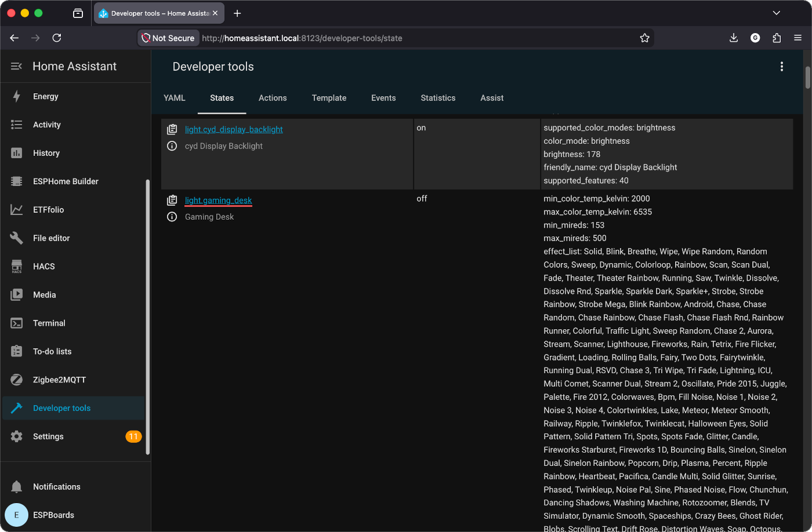Click the light.gaming_desk entity link
Image resolution: width=812 pixels, height=532 pixels.
tap(219, 201)
